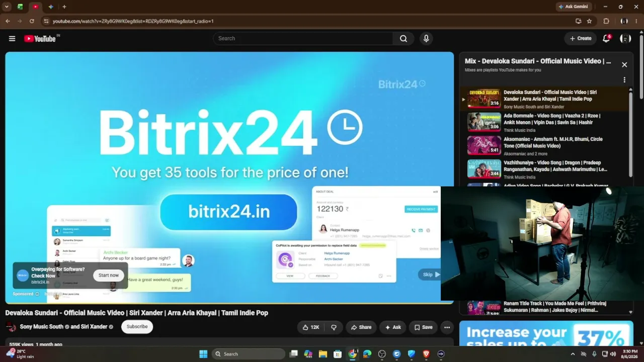644x362 pixels.
Task: Select the YouTube browser tab
Action: [x=35, y=7]
